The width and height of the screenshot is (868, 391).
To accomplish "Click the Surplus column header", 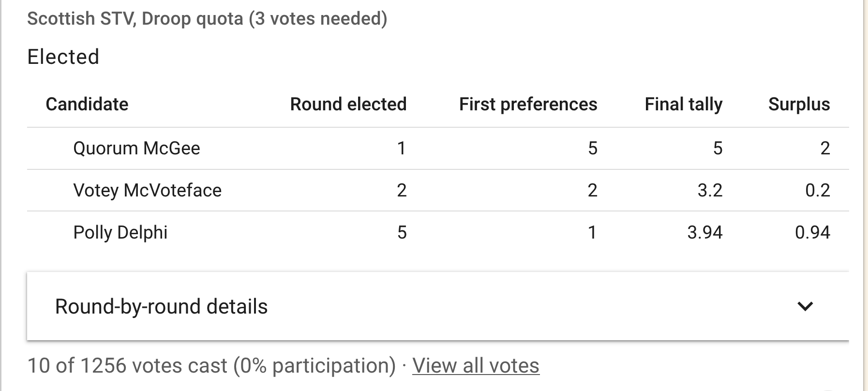I will [x=799, y=104].
